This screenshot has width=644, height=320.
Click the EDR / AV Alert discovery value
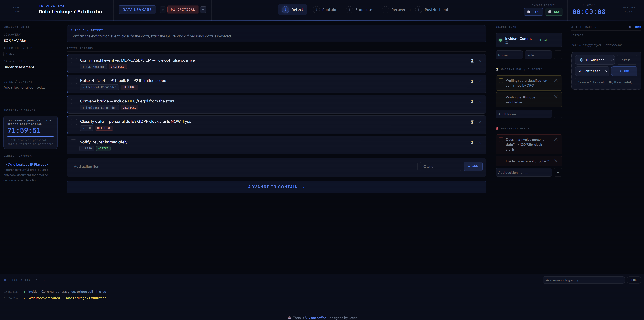pyautogui.click(x=15, y=40)
